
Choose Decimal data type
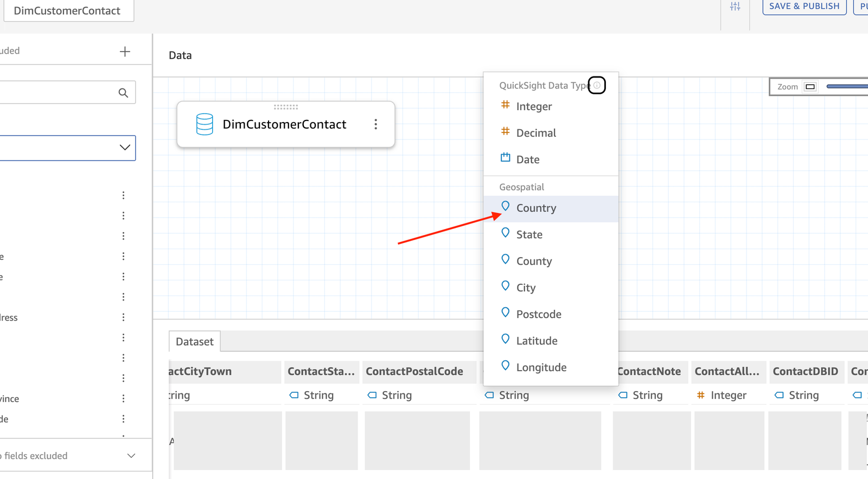[551, 133]
